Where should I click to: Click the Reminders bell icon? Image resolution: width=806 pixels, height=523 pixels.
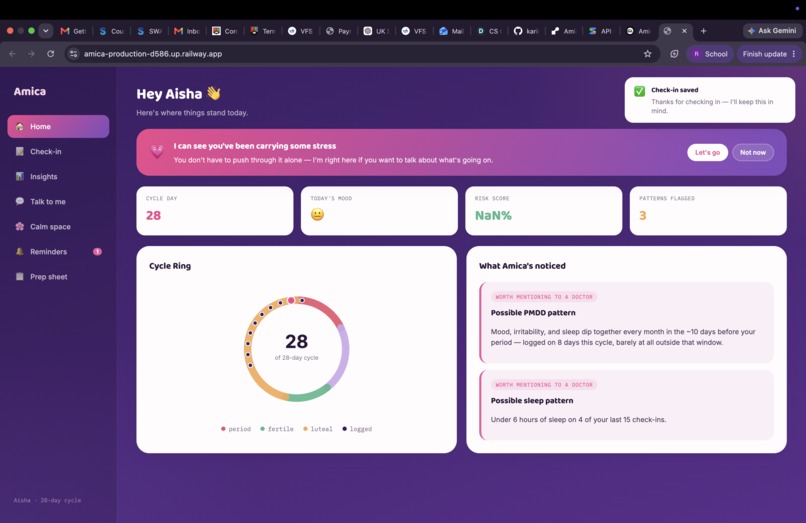[x=20, y=251]
